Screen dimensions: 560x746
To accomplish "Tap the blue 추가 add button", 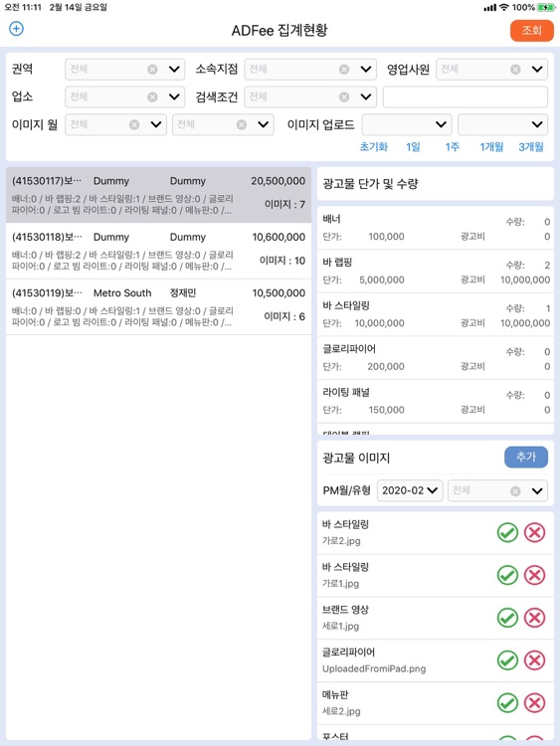I will [526, 458].
